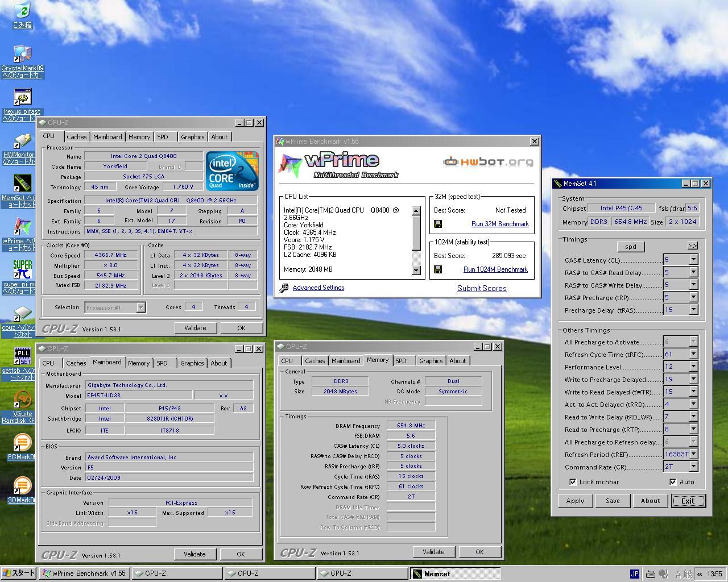The width and height of the screenshot is (728, 582).
Task: Open the setfsb PLL SET shortcut icon
Action: (22, 356)
